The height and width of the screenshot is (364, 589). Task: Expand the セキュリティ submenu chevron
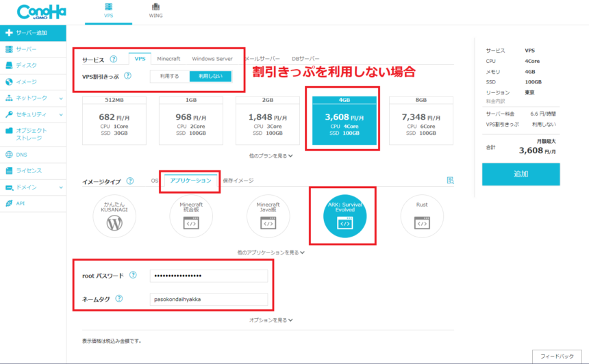click(61, 115)
